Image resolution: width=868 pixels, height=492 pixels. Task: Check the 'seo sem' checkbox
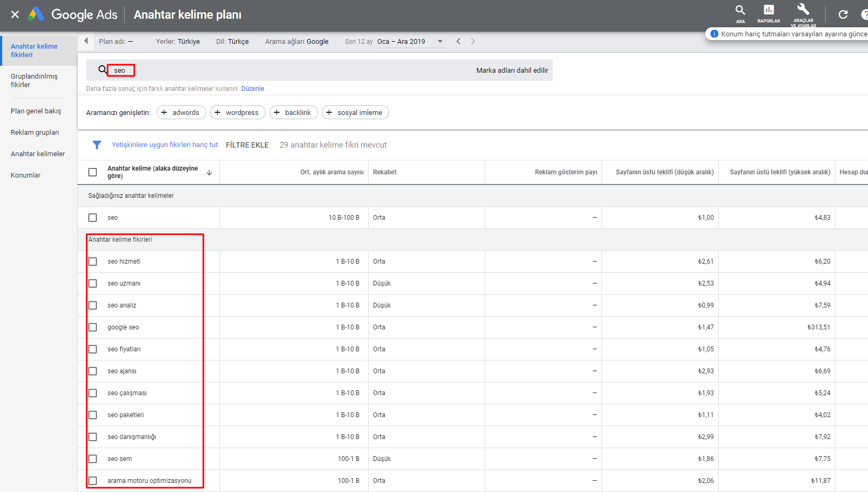click(x=93, y=459)
